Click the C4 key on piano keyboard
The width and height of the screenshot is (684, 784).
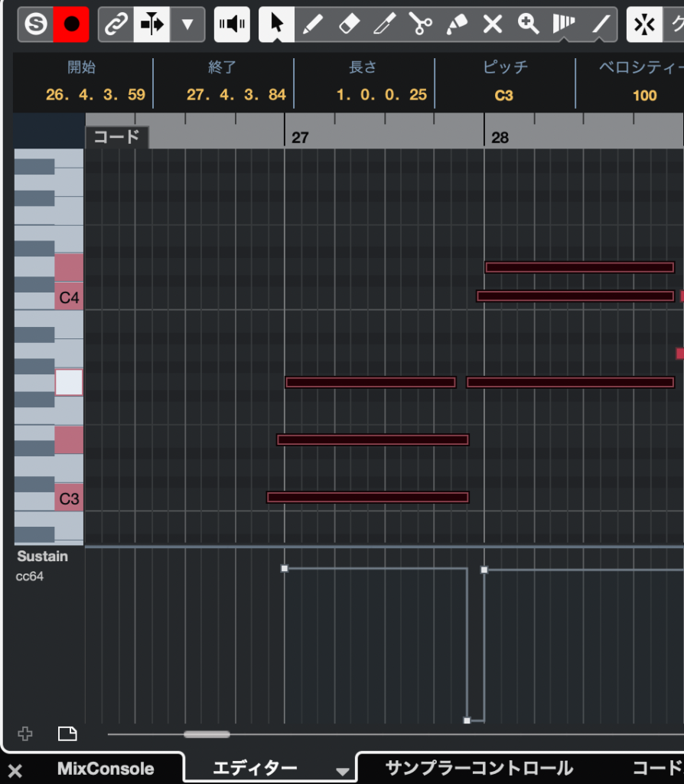pos(69,298)
